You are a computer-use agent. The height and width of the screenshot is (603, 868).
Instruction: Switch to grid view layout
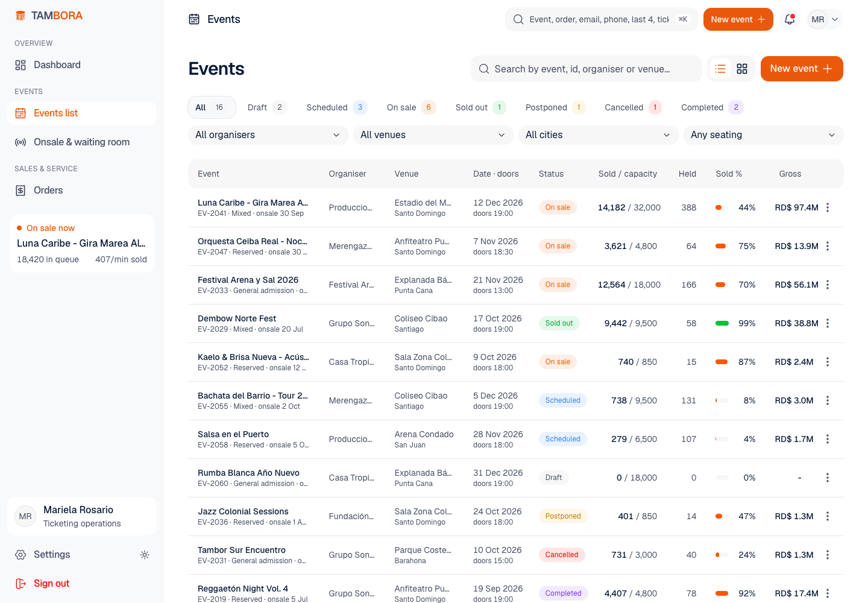click(x=742, y=69)
